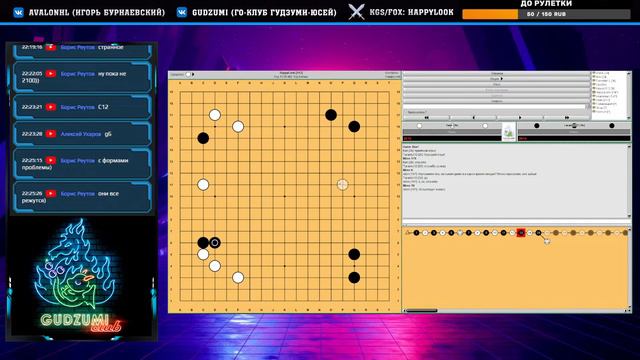This screenshot has height=360, width=640.
Task: Click the center star point of the board
Action: click(284, 196)
